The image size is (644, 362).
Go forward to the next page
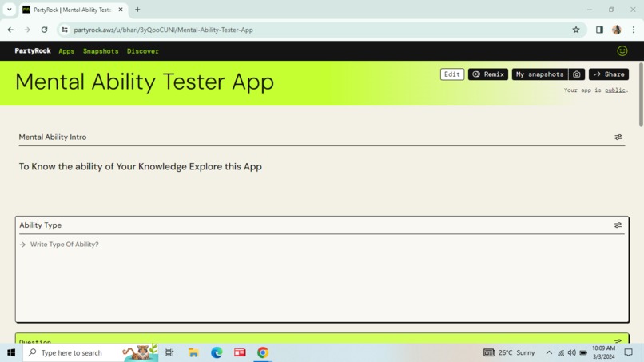(27, 30)
